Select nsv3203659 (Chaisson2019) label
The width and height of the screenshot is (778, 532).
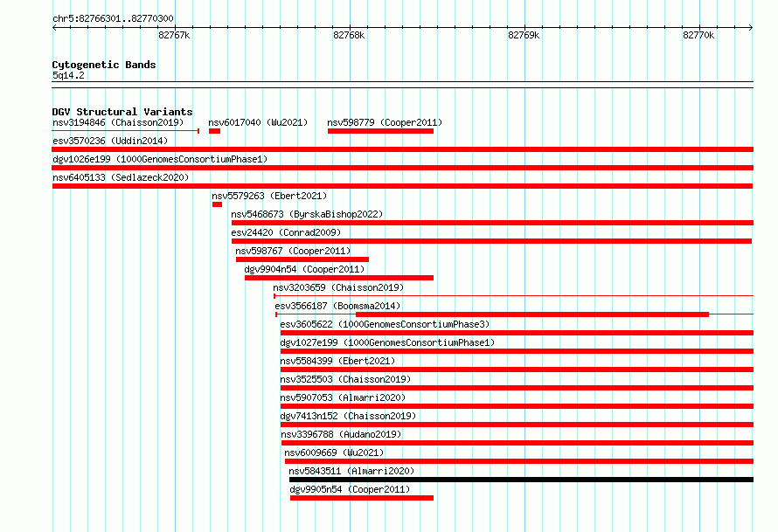pos(338,287)
